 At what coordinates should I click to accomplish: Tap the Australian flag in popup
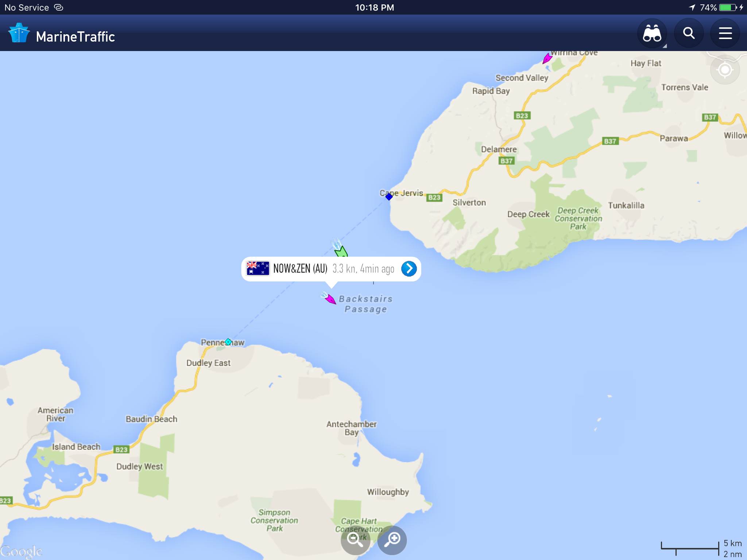point(258,268)
